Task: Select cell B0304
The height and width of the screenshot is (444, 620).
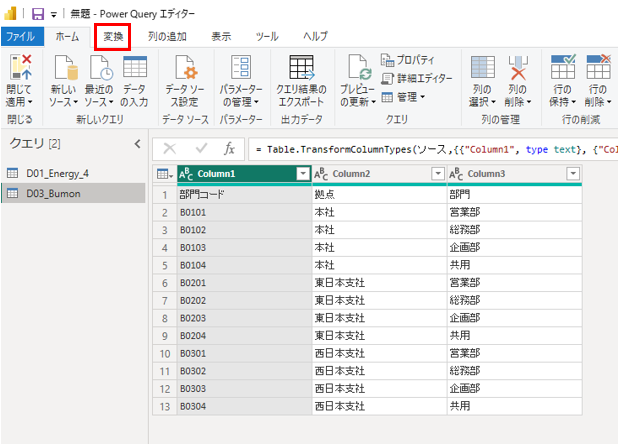Action: (244, 406)
